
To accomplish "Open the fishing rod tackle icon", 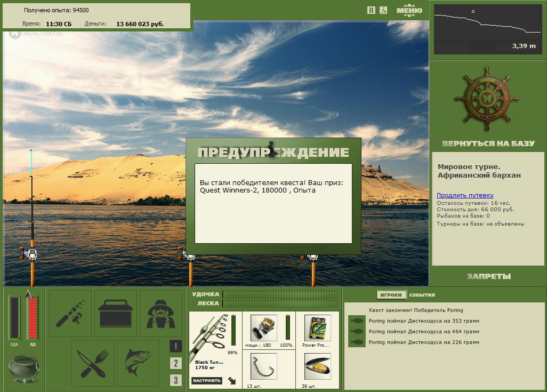I will [70, 313].
